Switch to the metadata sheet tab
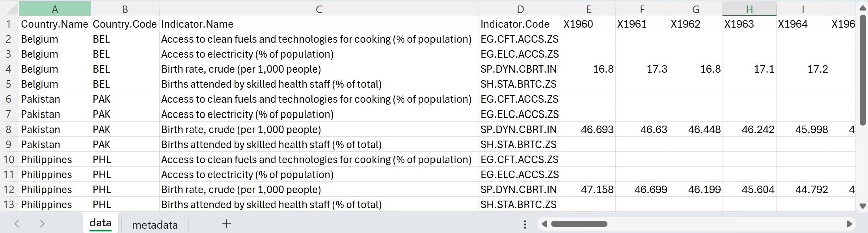This screenshot has height=233, width=868. (155, 225)
